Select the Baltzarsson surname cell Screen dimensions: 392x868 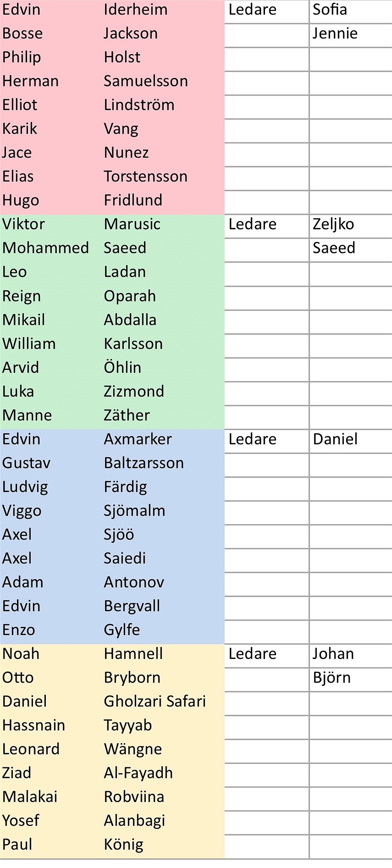click(144, 463)
